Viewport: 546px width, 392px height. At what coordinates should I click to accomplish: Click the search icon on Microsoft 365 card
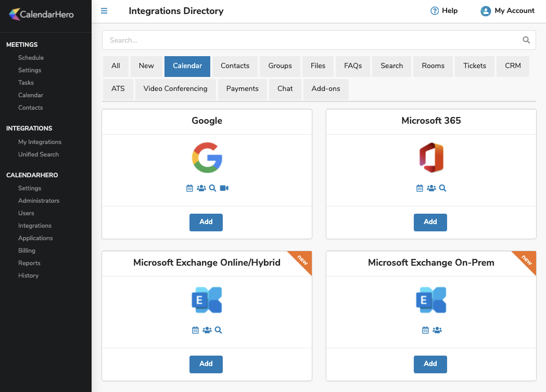tap(442, 188)
